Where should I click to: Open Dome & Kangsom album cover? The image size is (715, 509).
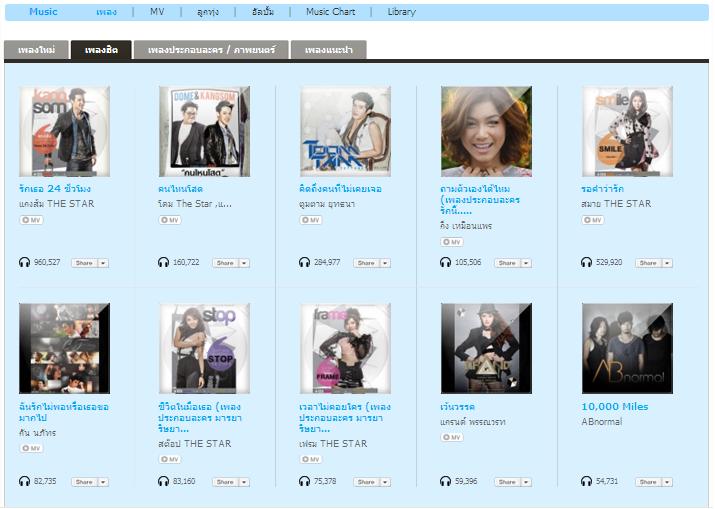pos(204,131)
